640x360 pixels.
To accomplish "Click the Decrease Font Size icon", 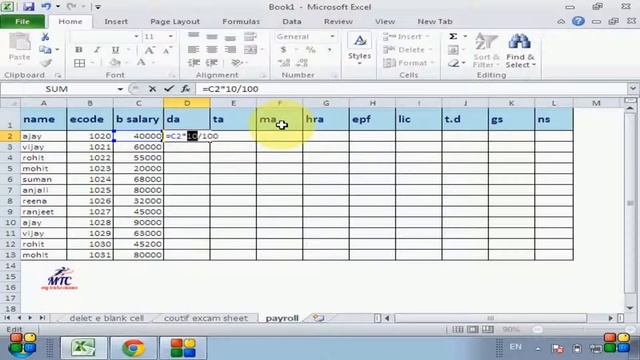I will (x=167, y=50).
